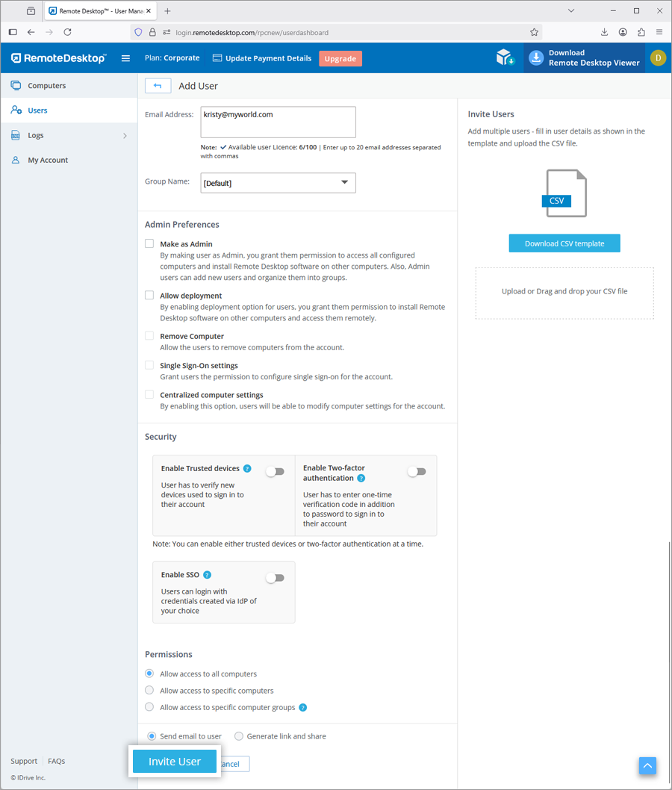Click the help icon beside Enable Trusted devices
Image resolution: width=672 pixels, height=790 pixels.
pos(247,469)
